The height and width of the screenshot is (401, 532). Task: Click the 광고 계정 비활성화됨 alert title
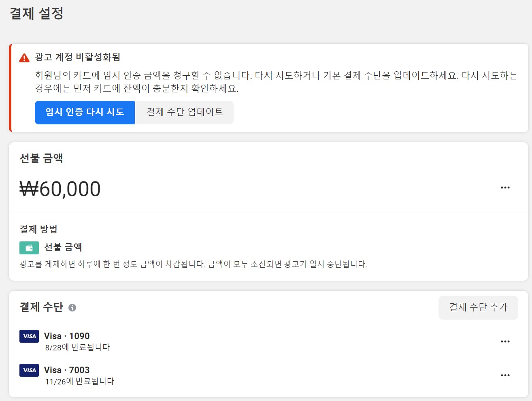78,57
